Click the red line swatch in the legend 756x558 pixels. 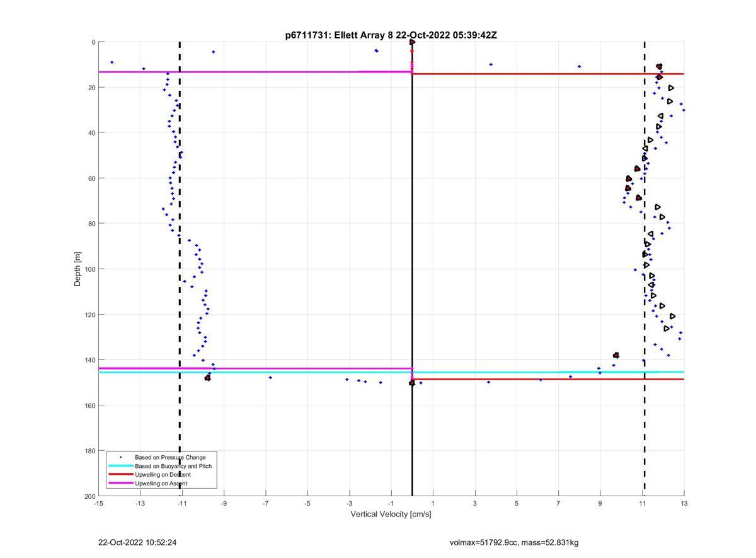pyautogui.click(x=120, y=475)
